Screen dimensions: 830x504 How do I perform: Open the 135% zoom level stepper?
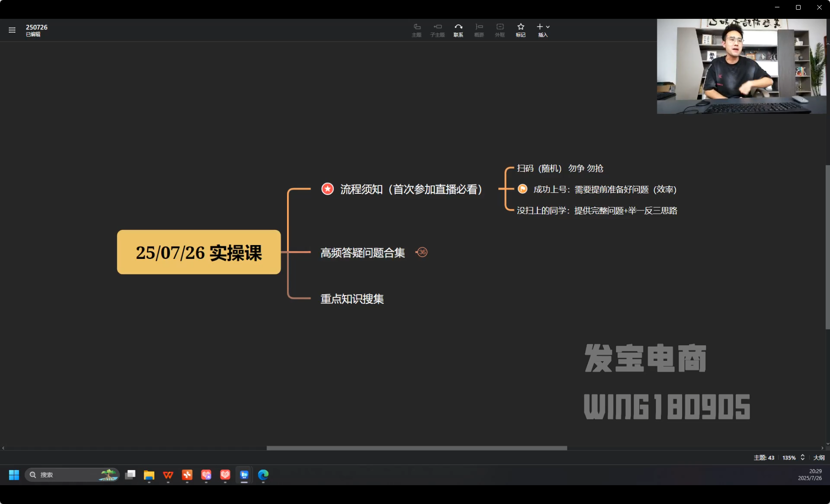(802, 457)
